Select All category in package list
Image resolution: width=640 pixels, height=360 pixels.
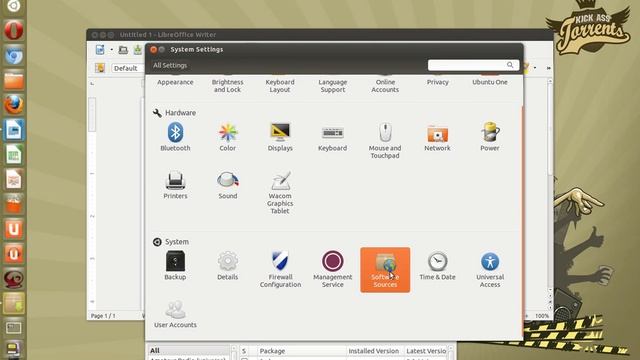(188, 350)
